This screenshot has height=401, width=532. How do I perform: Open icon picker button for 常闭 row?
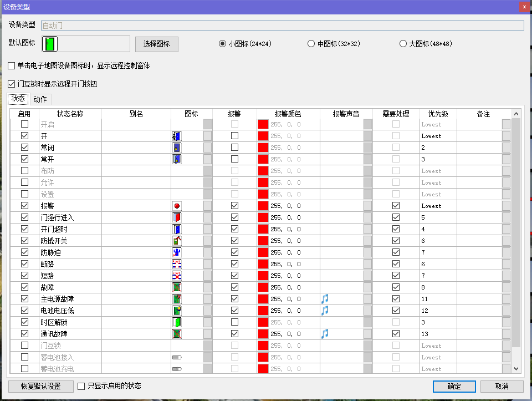(207, 148)
